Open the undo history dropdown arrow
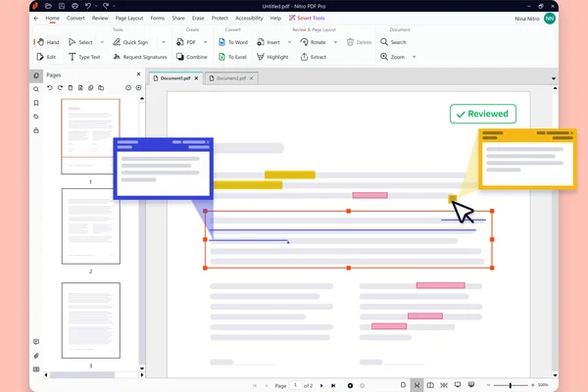The height and width of the screenshot is (392, 588). 96,6
